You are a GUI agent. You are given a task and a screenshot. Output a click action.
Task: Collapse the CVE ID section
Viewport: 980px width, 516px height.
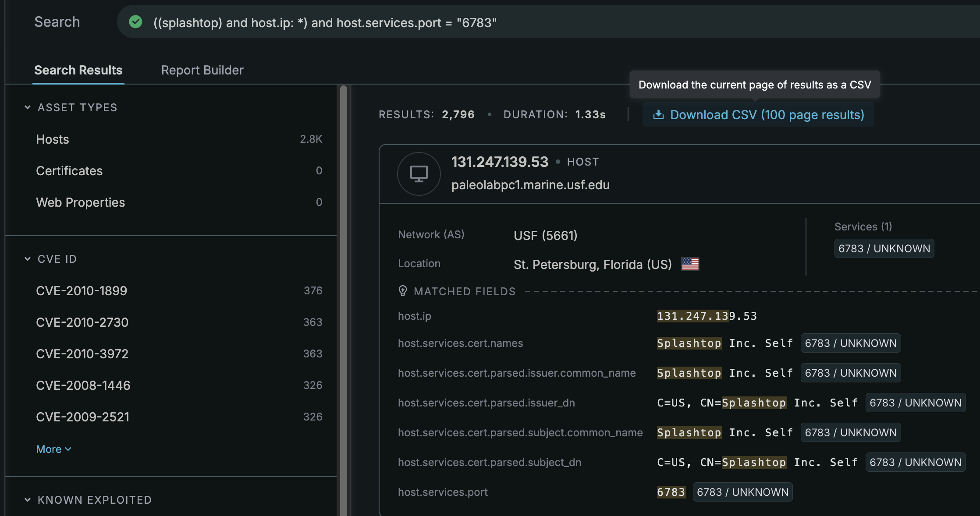(x=28, y=259)
